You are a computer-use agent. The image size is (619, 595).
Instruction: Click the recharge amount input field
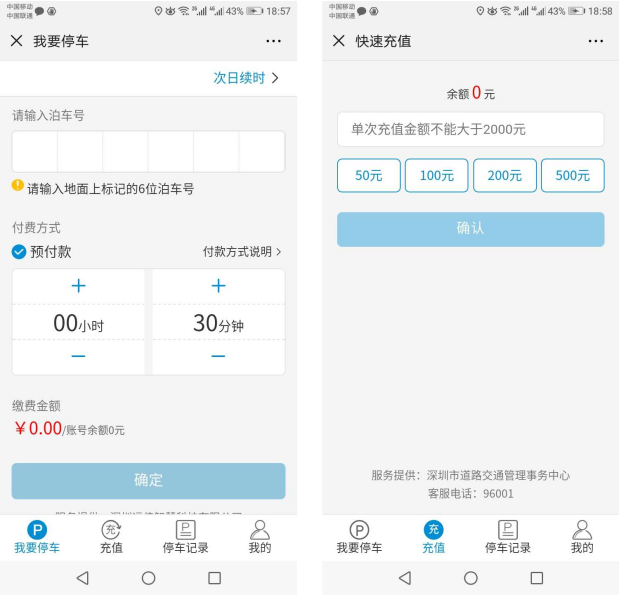tap(471, 129)
